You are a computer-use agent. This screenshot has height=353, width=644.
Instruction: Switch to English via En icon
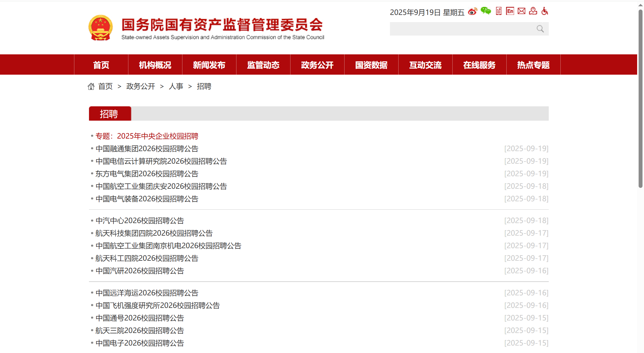(510, 11)
